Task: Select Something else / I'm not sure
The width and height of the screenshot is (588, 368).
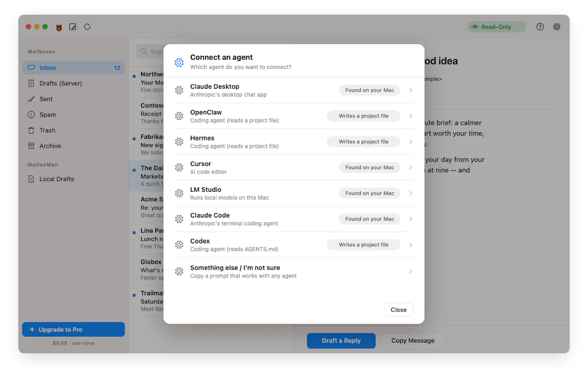Action: click(235, 268)
